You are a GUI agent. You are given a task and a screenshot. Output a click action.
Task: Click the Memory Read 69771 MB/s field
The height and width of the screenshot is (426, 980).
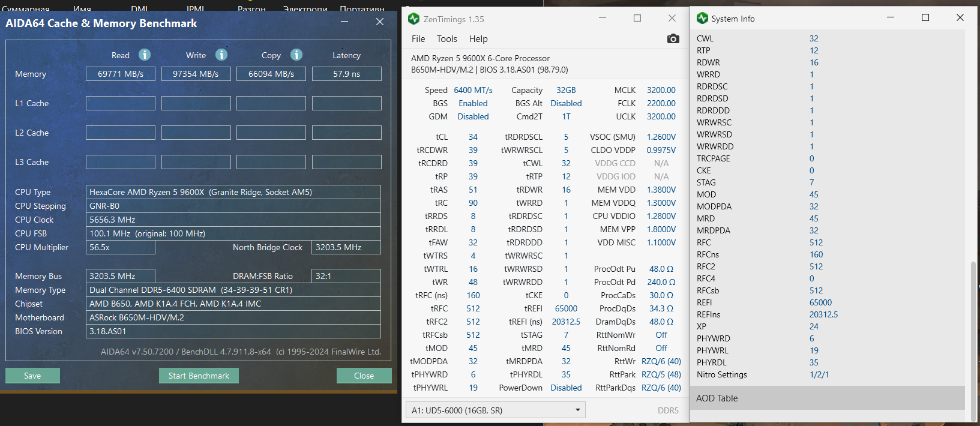tap(121, 74)
